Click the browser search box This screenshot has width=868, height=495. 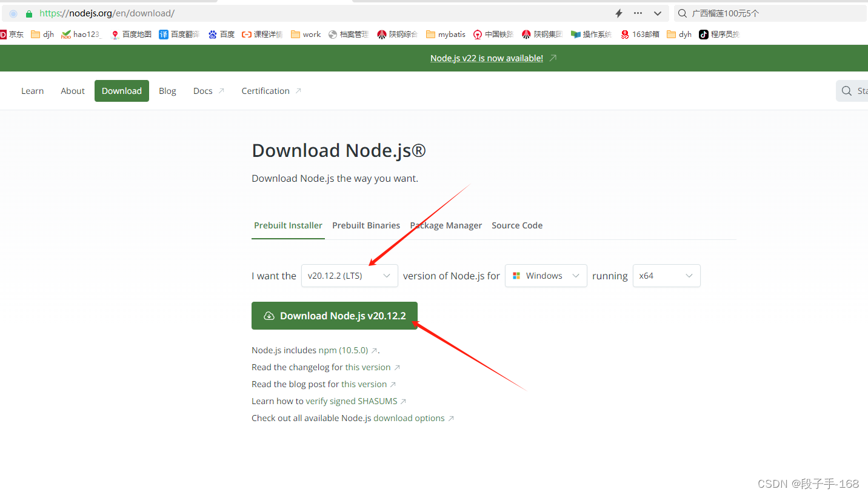pos(770,13)
